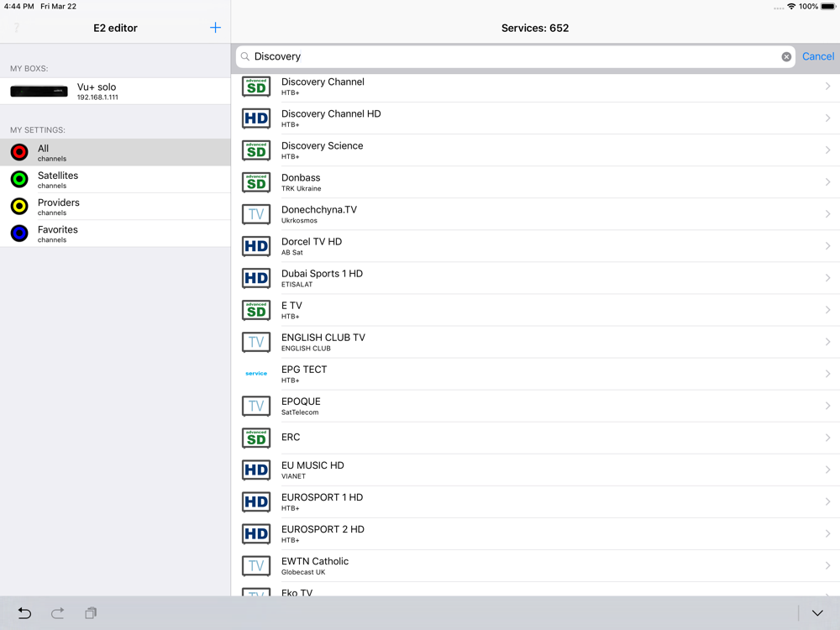Collapse keyboard toolbar with down chevron
This screenshot has height=630, width=840.
(x=817, y=613)
